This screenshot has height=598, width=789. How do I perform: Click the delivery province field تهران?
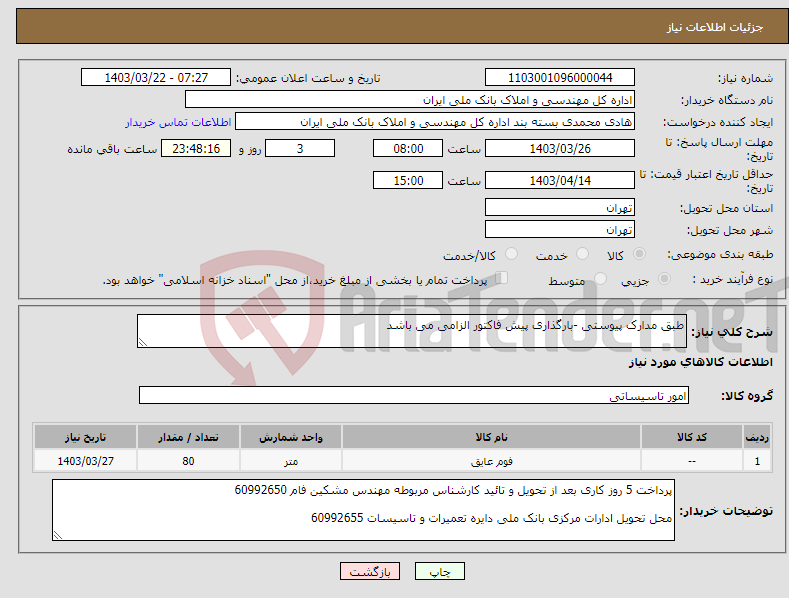coord(560,207)
